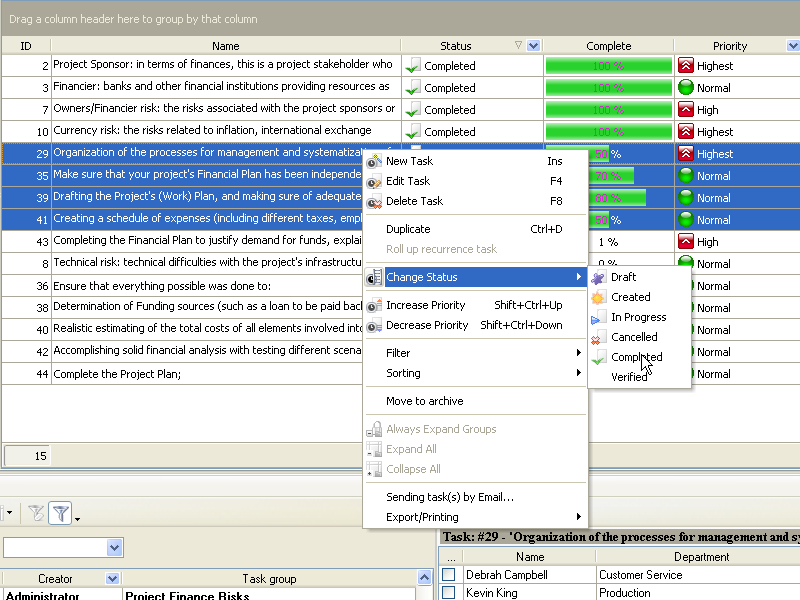Click the Decrease Priority icon
This screenshot has width=800, height=600.
point(374,325)
